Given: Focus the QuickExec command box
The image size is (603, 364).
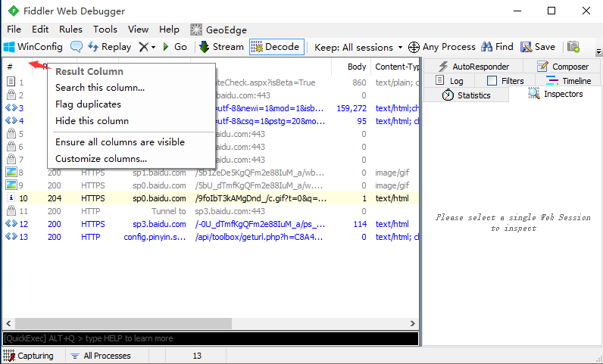Looking at the screenshot, I should (x=211, y=338).
